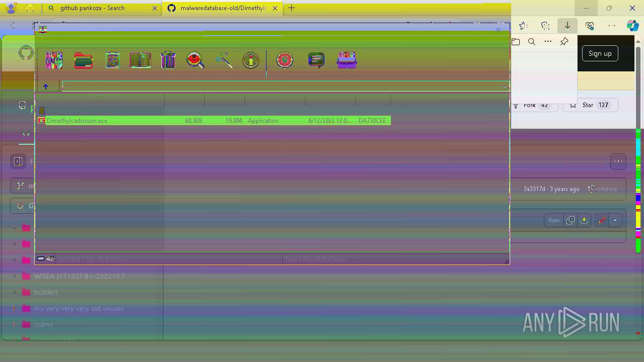The image size is (644, 362).
Task: Click WinRAR Delete trash bin icon
Action: point(168,60)
